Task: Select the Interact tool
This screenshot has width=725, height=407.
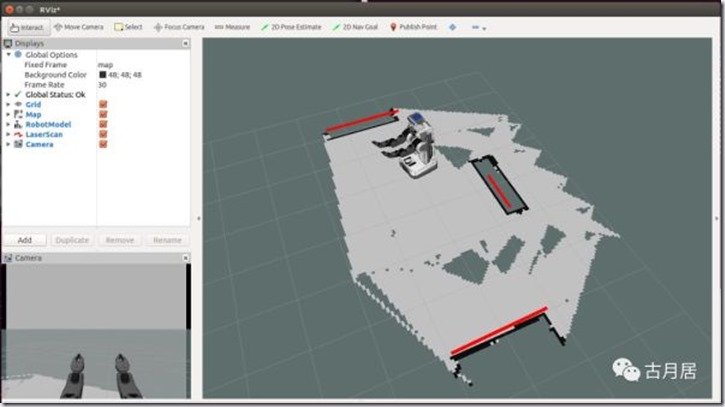Action: 27,27
